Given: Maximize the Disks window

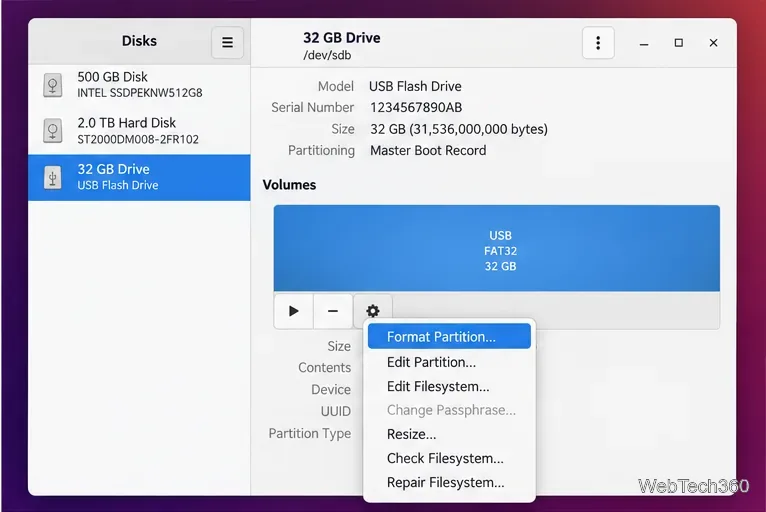Looking at the screenshot, I should pyautogui.click(x=679, y=43).
